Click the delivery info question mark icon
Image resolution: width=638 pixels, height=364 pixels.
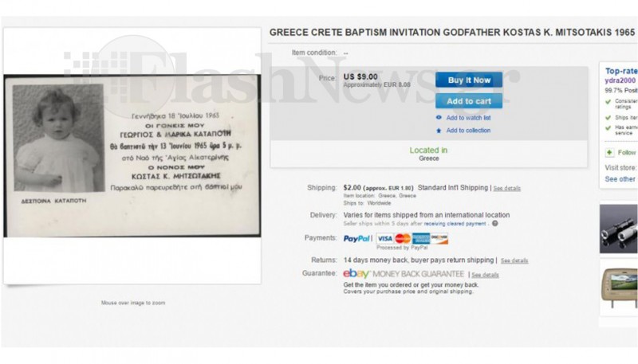(x=494, y=224)
